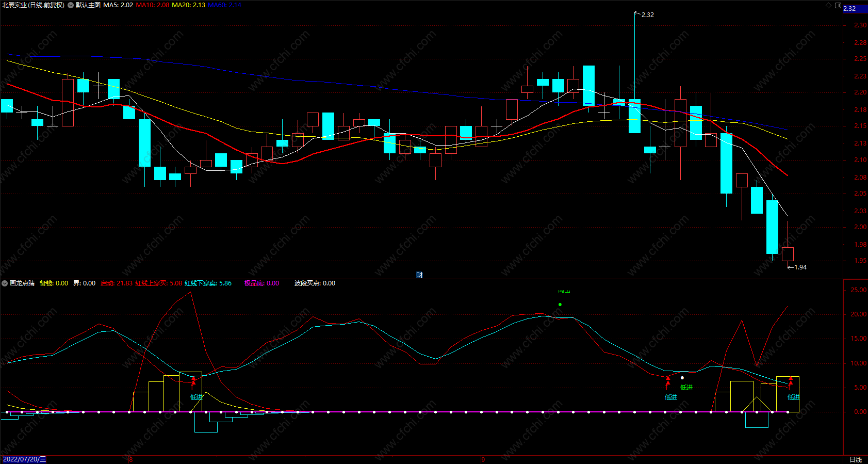The height and width of the screenshot is (464, 868).
Task: Click the 财 marker below the main chart
Action: [x=419, y=275]
